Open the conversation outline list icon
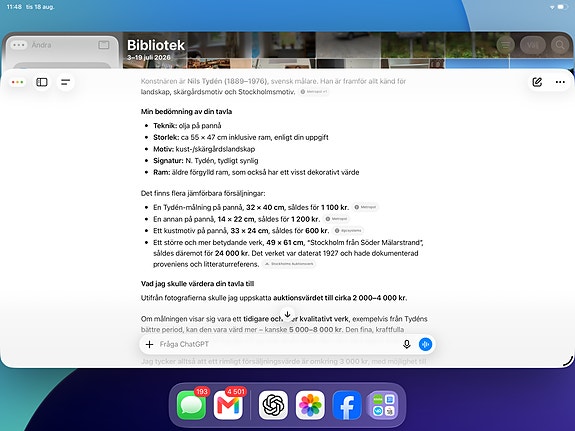Image resolution: width=575 pixels, height=431 pixels. [66, 82]
